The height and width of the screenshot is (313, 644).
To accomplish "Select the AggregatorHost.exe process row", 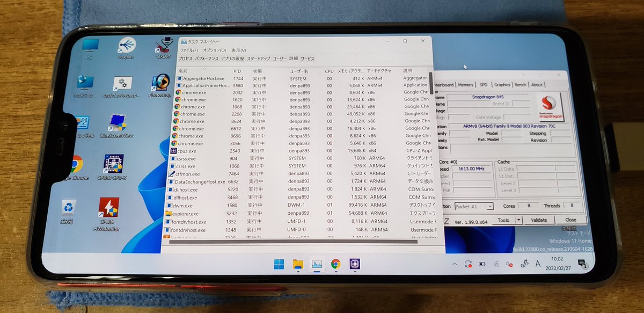I will point(303,78).
